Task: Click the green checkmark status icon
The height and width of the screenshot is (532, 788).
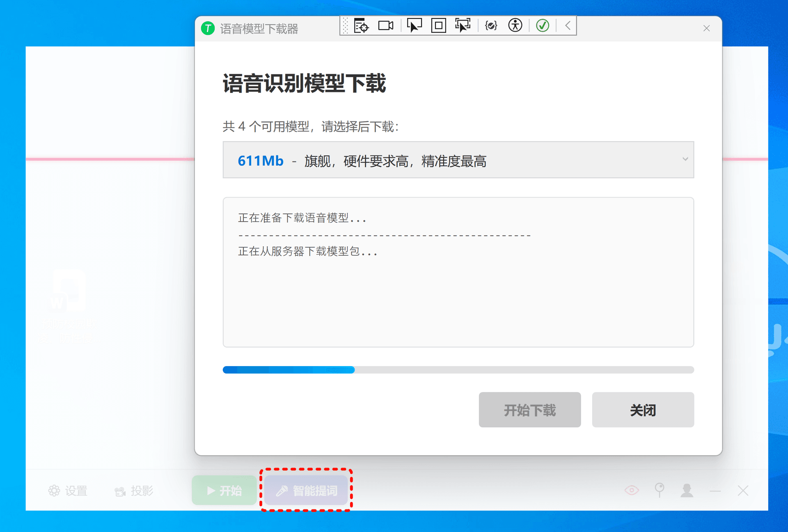Action: coord(543,26)
